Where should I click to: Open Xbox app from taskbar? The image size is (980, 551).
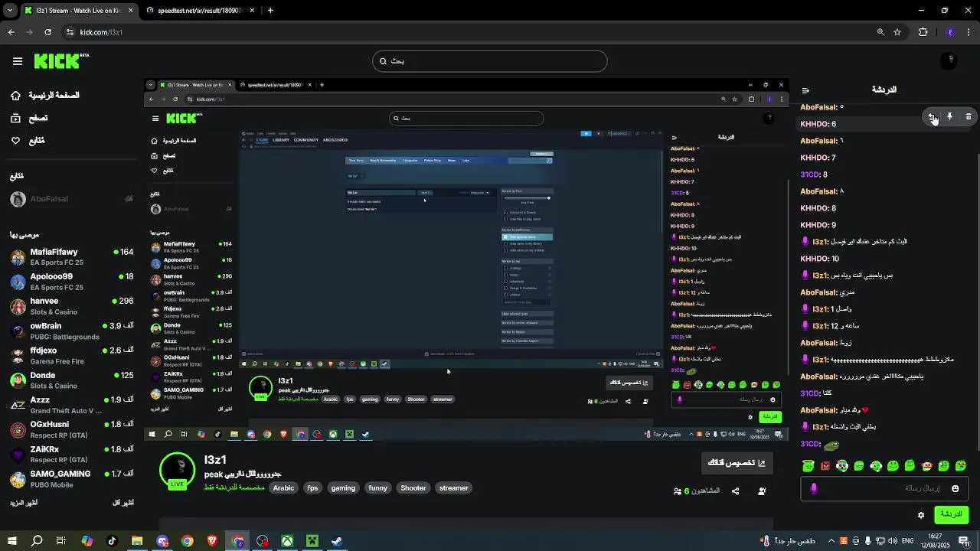(286, 541)
